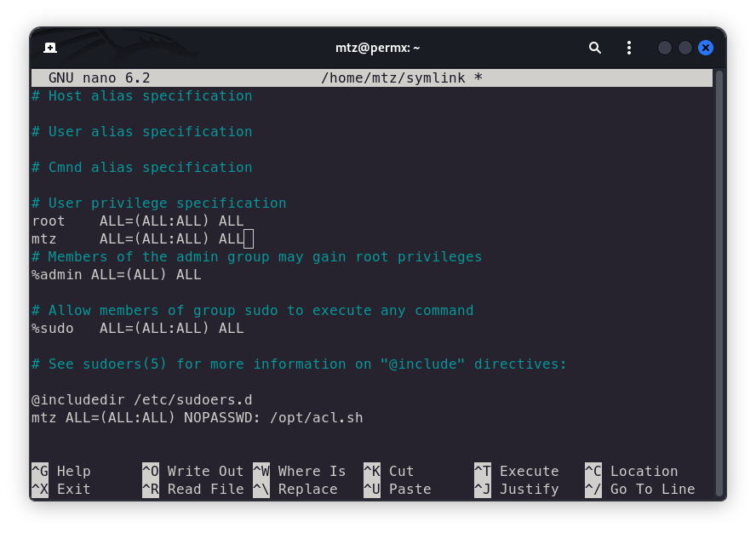This screenshot has height=533, width=756.
Task: Click the ^/ Go To Line shortcut
Action: [640, 489]
